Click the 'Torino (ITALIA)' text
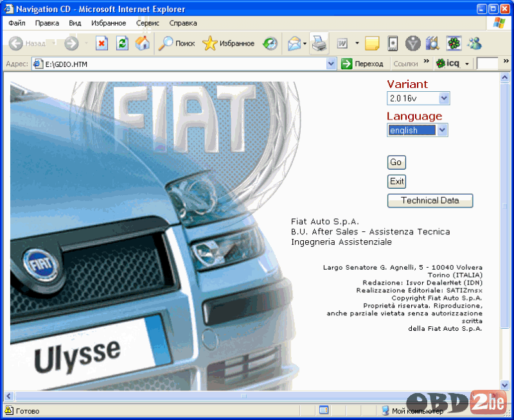Viewport: 514px width, 420px height. click(455, 275)
